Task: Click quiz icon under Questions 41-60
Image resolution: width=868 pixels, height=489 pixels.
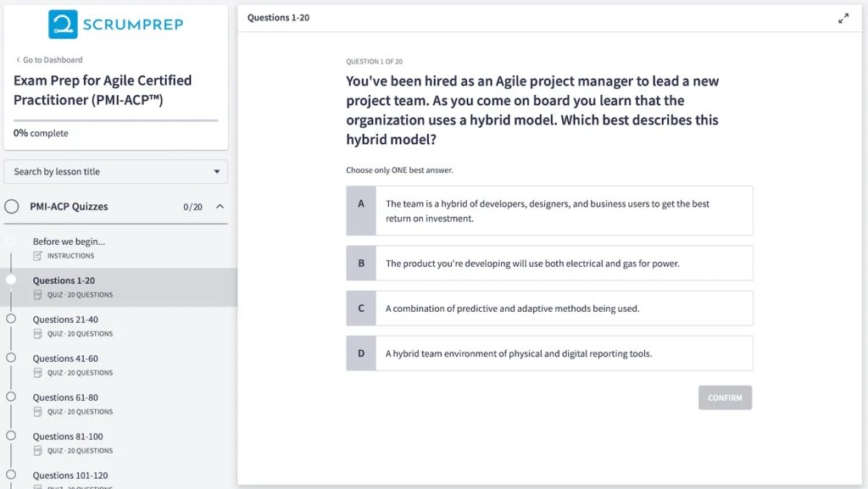Action: 37,373
